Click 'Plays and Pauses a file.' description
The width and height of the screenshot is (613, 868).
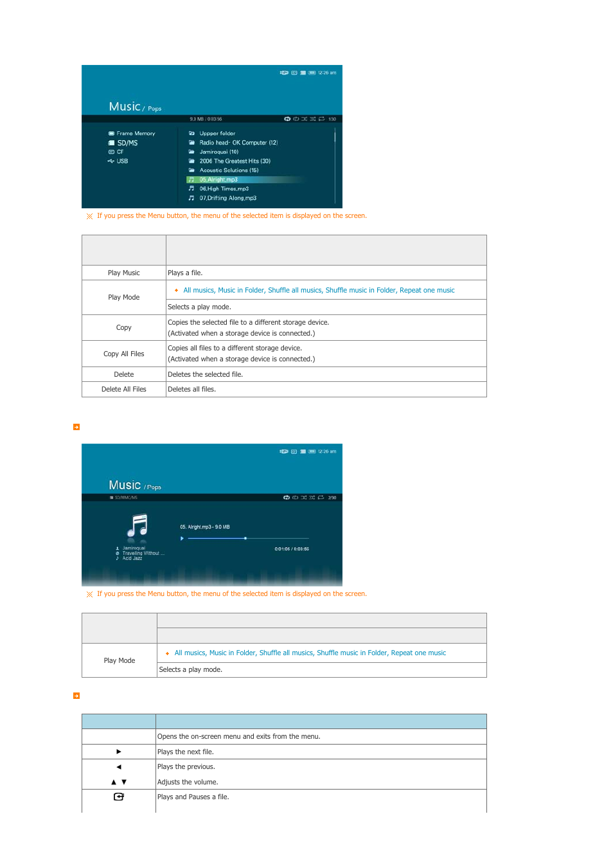pos(193,797)
